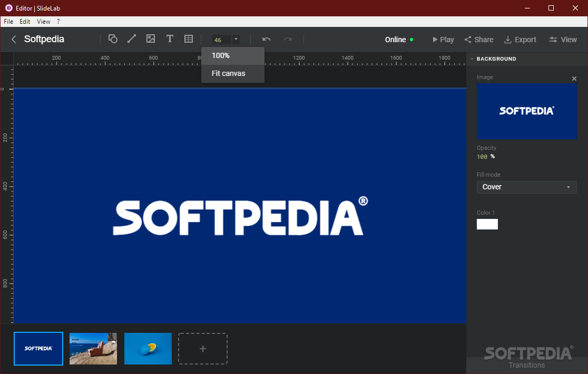
Task: Click the background image preview thumbnail
Action: click(526, 111)
